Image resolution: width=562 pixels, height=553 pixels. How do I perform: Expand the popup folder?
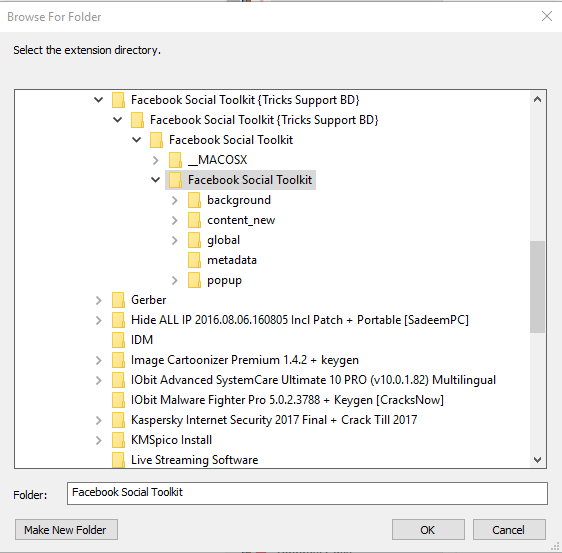[x=175, y=280]
